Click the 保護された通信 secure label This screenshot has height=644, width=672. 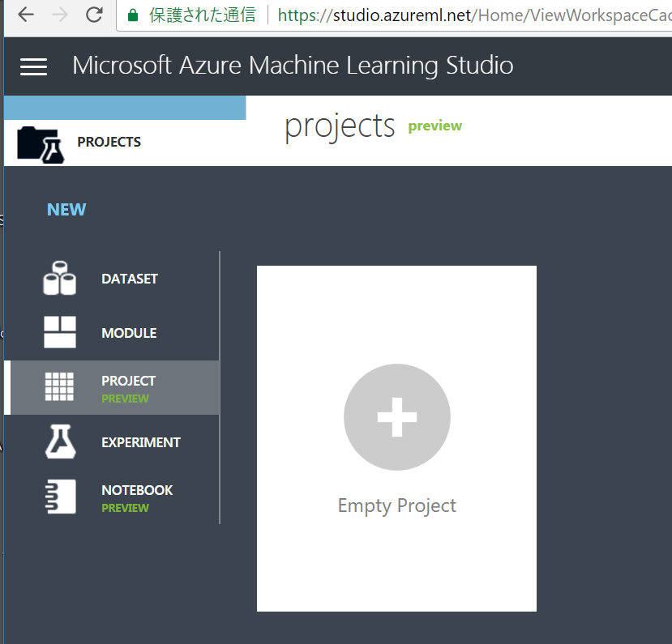pyautogui.click(x=203, y=15)
